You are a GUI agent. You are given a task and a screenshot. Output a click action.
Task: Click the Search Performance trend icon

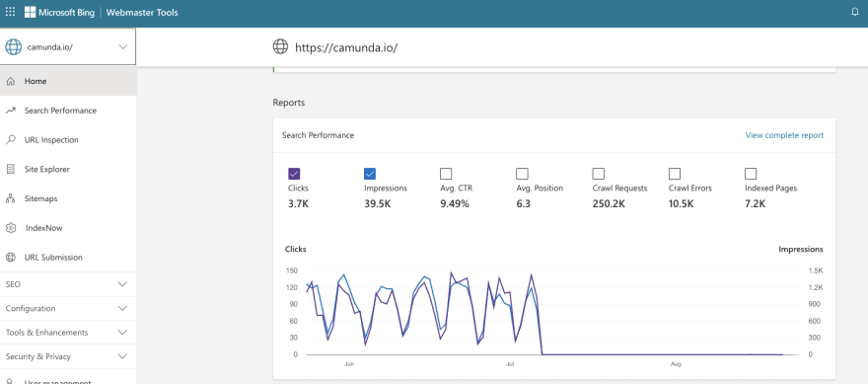[10, 111]
